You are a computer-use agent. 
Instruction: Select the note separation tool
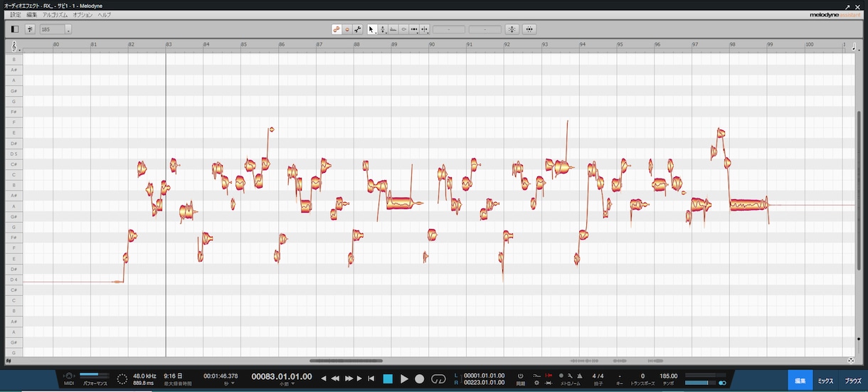coord(425,29)
